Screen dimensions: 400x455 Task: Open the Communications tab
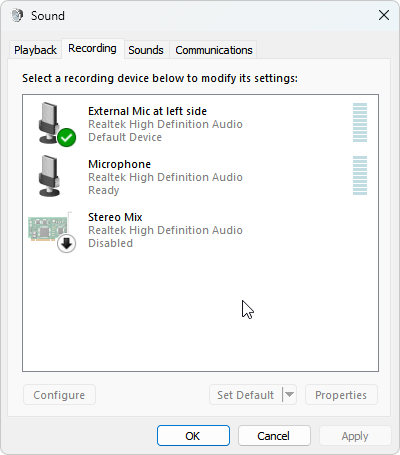pos(214,50)
